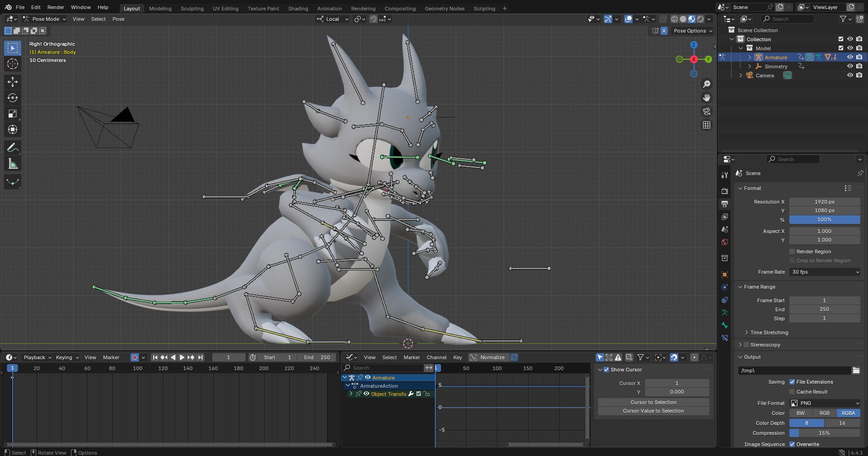
Task: Activate the 3D Cursor tool
Action: click(x=13, y=64)
